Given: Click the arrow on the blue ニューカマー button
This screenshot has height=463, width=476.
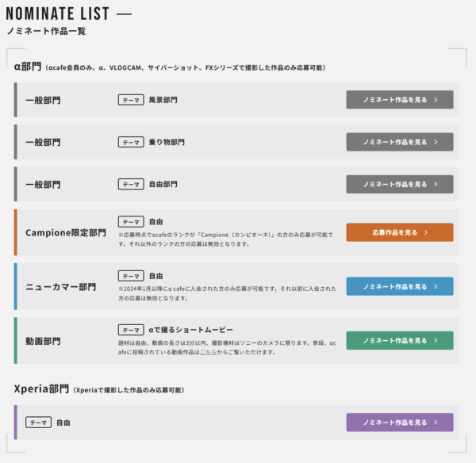Looking at the screenshot, I should click(x=436, y=286).
